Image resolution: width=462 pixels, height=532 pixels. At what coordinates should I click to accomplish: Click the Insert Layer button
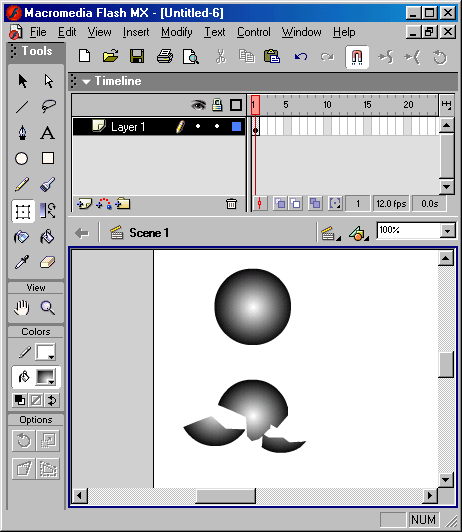coord(84,204)
